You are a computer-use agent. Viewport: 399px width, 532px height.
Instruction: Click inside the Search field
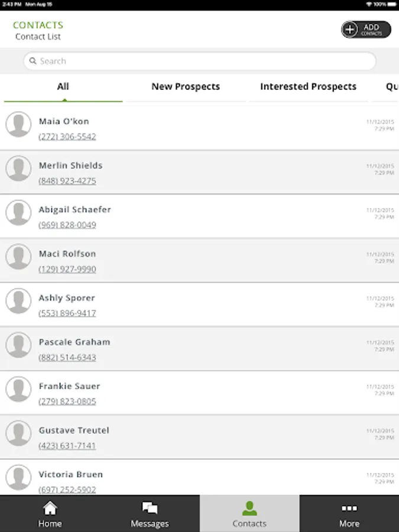201,61
